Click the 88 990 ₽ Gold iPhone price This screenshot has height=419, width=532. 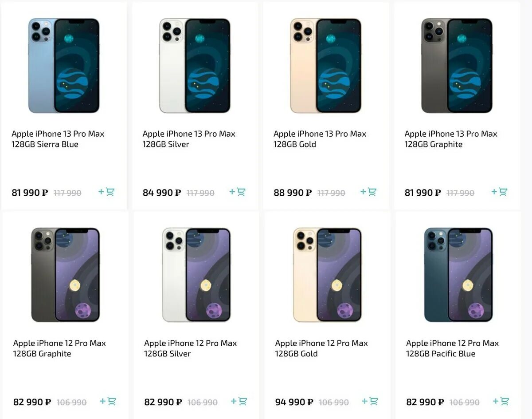[293, 193]
